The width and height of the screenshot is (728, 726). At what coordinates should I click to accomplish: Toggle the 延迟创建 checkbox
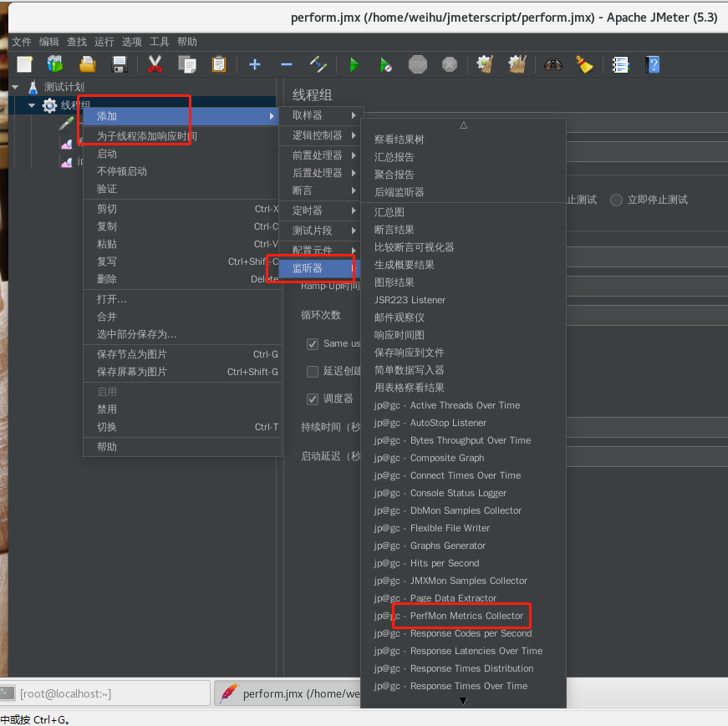pos(313,372)
